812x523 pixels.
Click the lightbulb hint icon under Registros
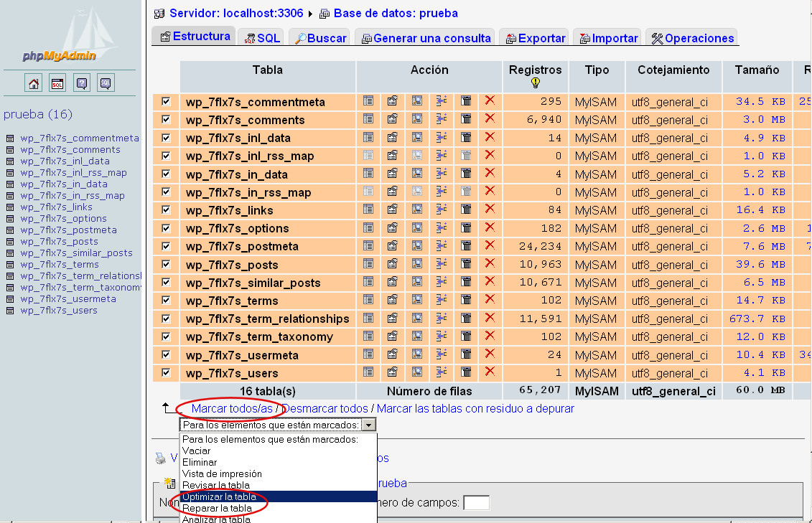535,83
